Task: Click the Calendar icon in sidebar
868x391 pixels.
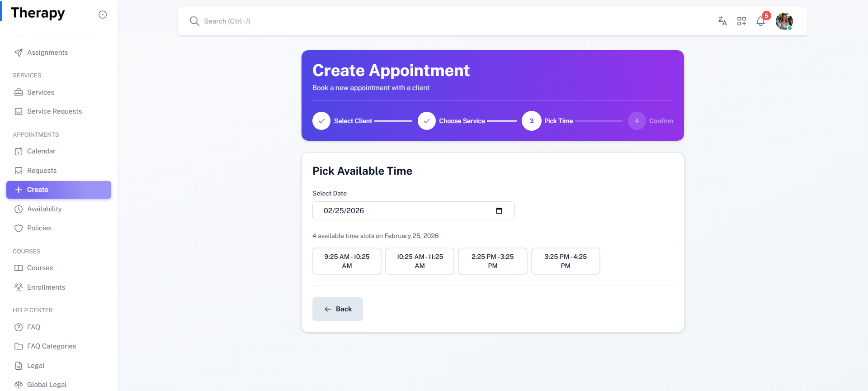Action: 19,151
